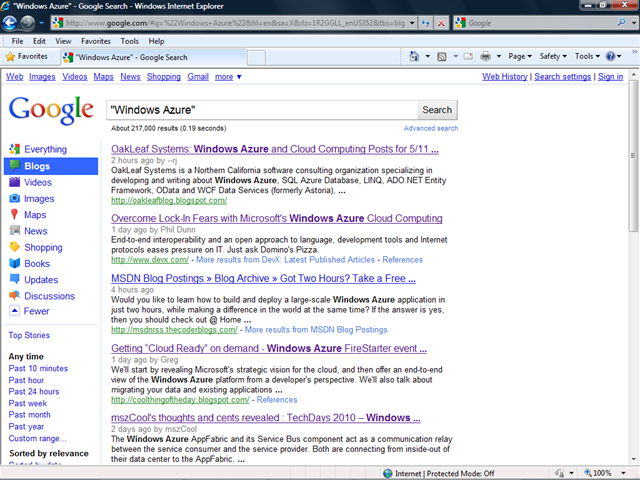
Task: Click the address bar URL field
Action: coord(236,23)
